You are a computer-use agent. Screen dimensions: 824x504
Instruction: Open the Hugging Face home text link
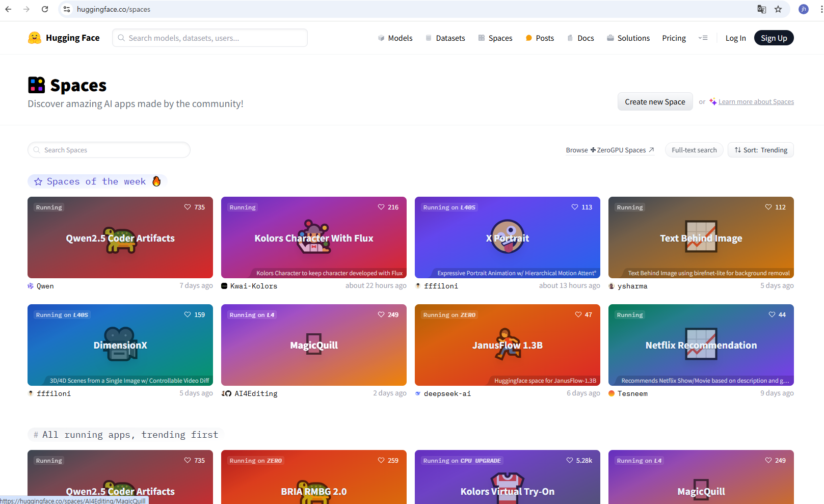coord(73,38)
